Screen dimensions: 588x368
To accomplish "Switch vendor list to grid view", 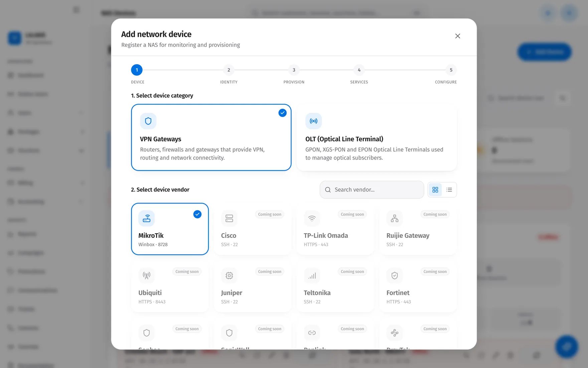I will (435, 190).
